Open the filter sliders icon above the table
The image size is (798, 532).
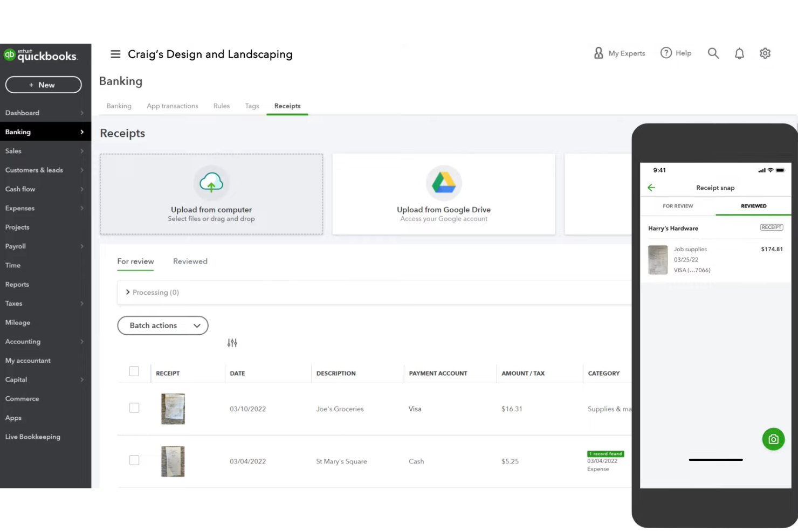pos(232,342)
